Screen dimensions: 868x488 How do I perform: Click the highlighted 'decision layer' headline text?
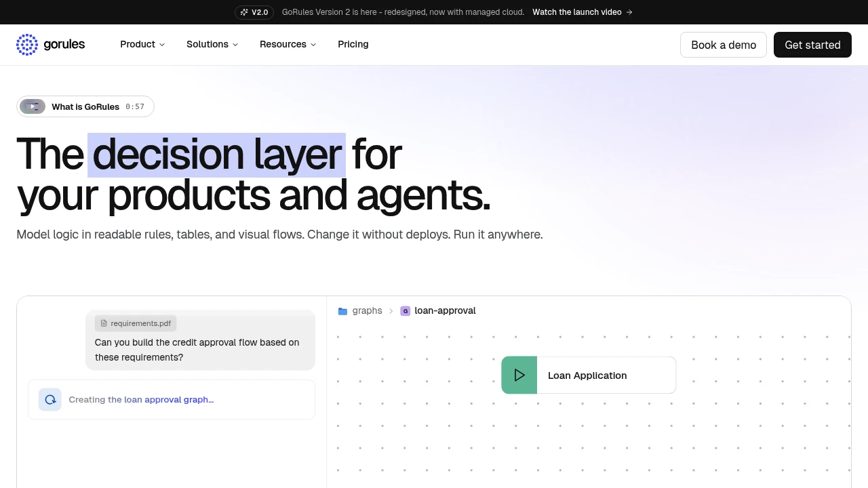(x=216, y=155)
